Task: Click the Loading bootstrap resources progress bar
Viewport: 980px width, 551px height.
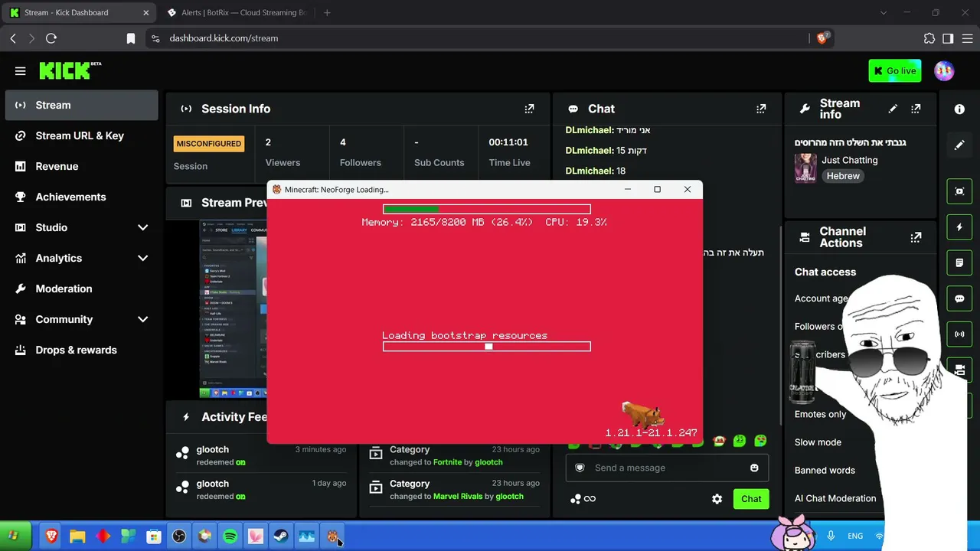Action: click(487, 347)
